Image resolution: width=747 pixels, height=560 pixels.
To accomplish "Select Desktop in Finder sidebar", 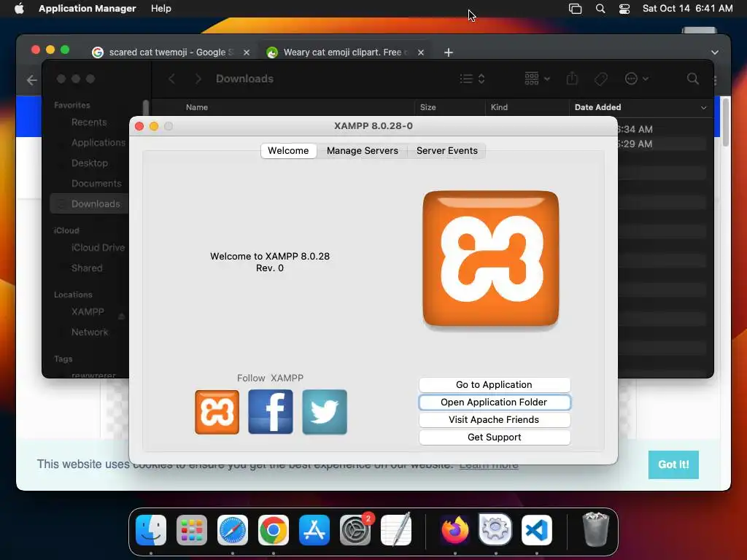I will coord(88,163).
